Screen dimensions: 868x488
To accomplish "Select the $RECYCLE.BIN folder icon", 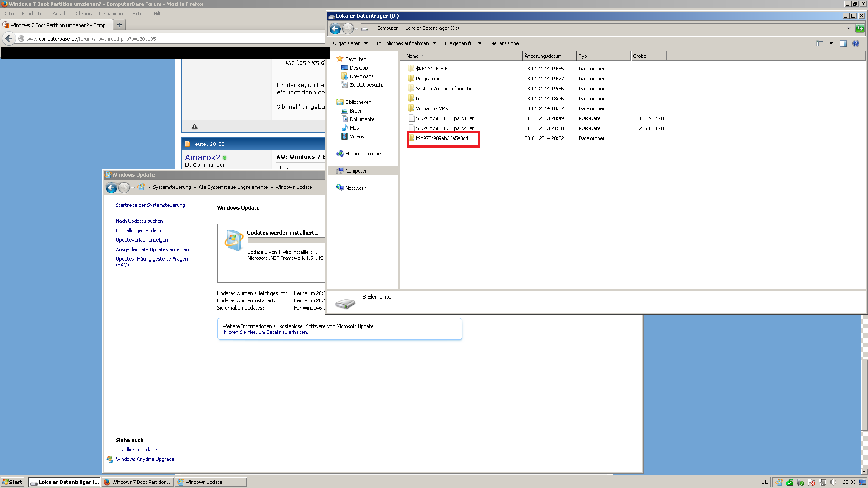I will tap(411, 69).
